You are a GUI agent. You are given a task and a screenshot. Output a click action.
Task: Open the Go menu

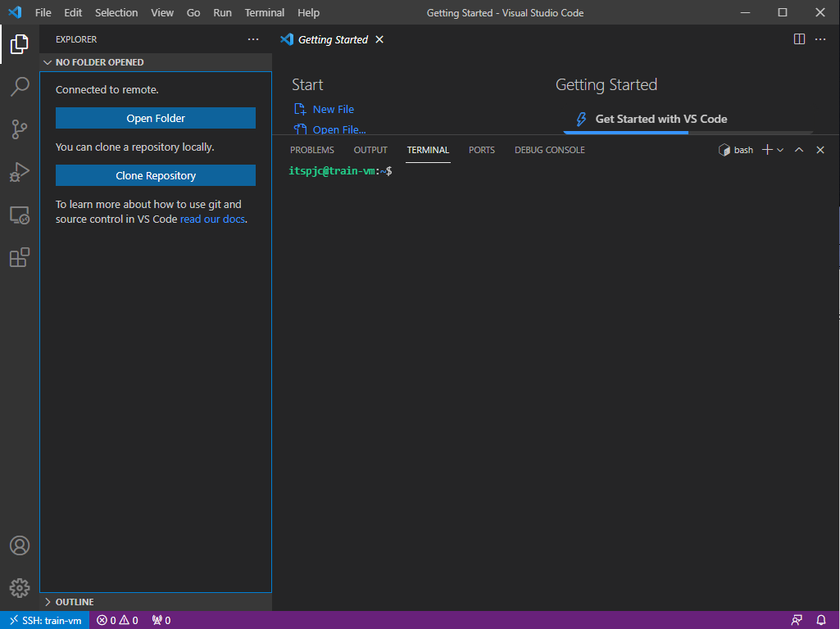193,12
